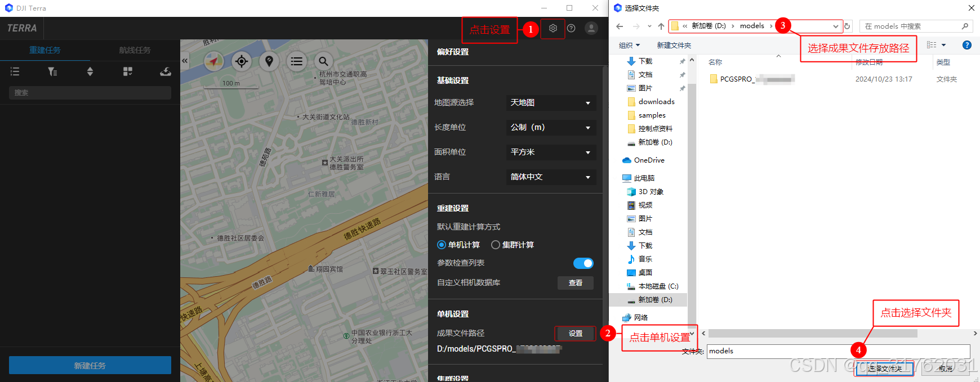This screenshot has width=980, height=382.
Task: Click the 类型 column header
Action: tap(943, 62)
